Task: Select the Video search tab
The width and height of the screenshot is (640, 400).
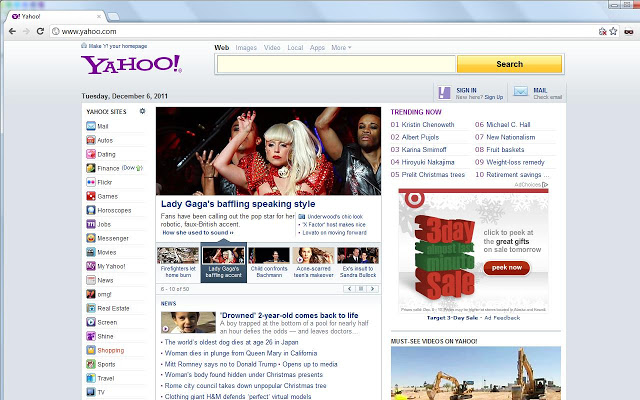Action: coord(272,48)
